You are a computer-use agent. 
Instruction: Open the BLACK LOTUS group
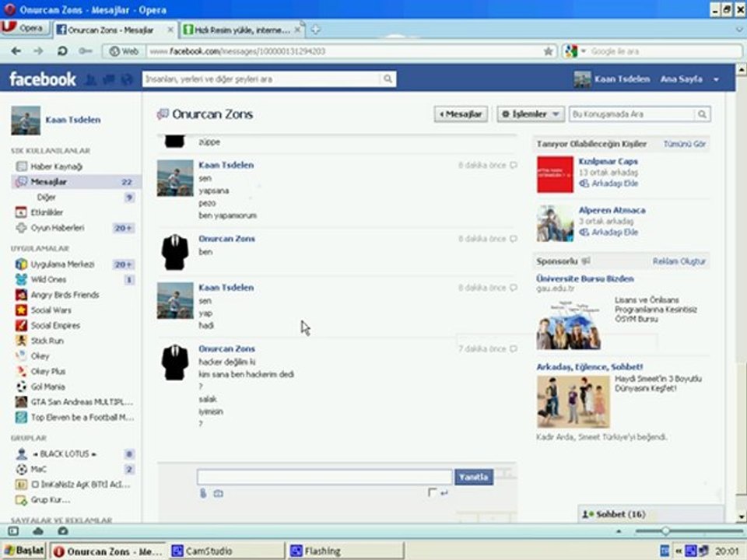(x=64, y=454)
